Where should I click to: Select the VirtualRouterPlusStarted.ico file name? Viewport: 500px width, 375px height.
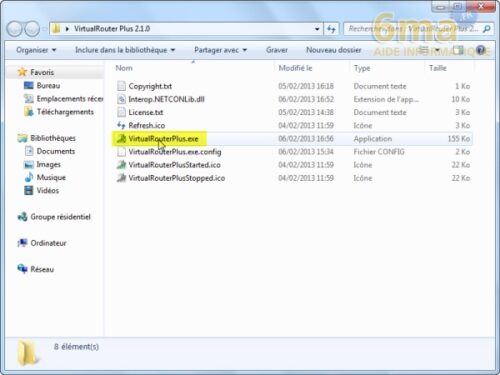click(174, 165)
